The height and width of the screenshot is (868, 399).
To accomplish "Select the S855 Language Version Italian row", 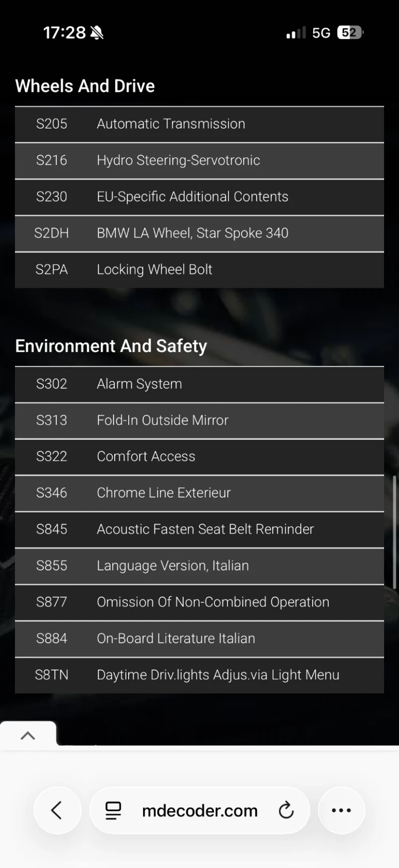I will 199,566.
